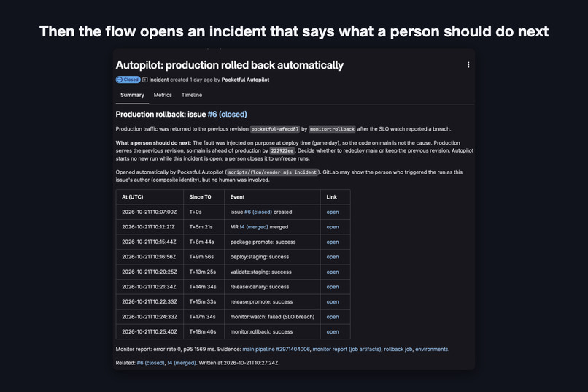Screen dimensions: 588x392
Task: Click the monitor:rollback code label in the paragraph
Action: pyautogui.click(x=332, y=129)
